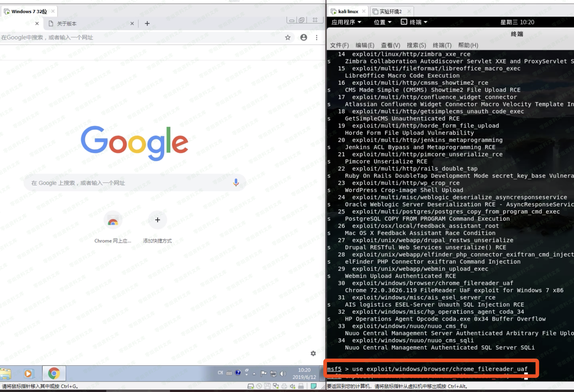
Task: Switch to the 实验环境2 VM tab
Action: [x=390, y=11]
